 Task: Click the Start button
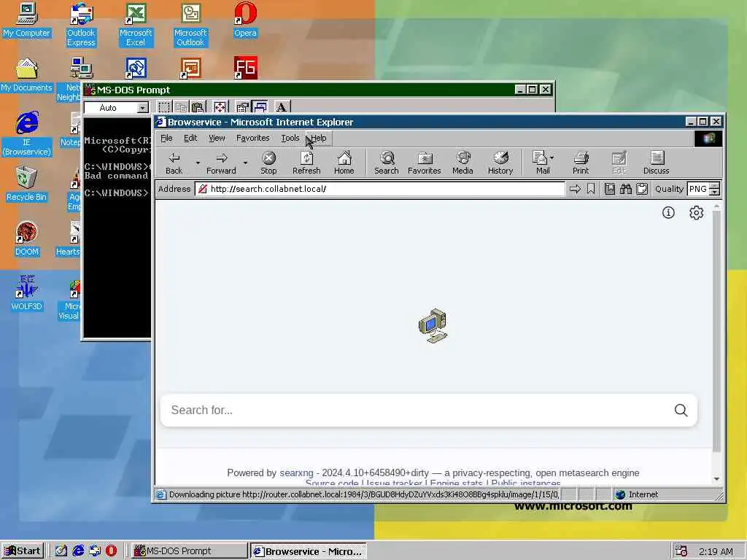coord(23,551)
